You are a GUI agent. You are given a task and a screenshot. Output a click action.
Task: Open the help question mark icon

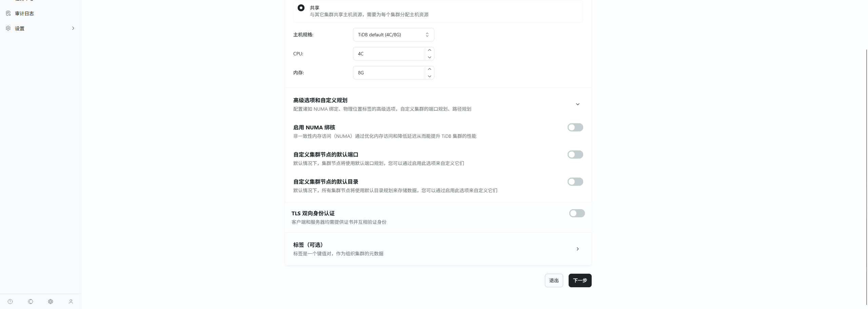[x=10, y=302]
